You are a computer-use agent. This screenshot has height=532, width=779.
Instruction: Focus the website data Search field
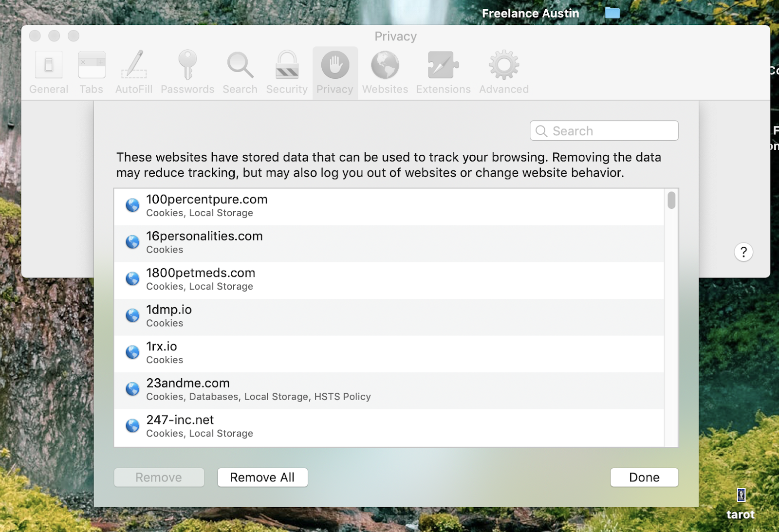604,131
